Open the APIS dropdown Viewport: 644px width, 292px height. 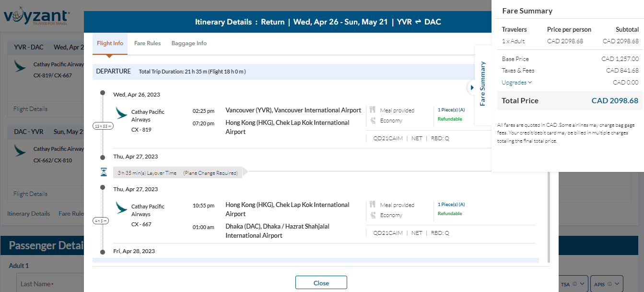pyautogui.click(x=606, y=284)
